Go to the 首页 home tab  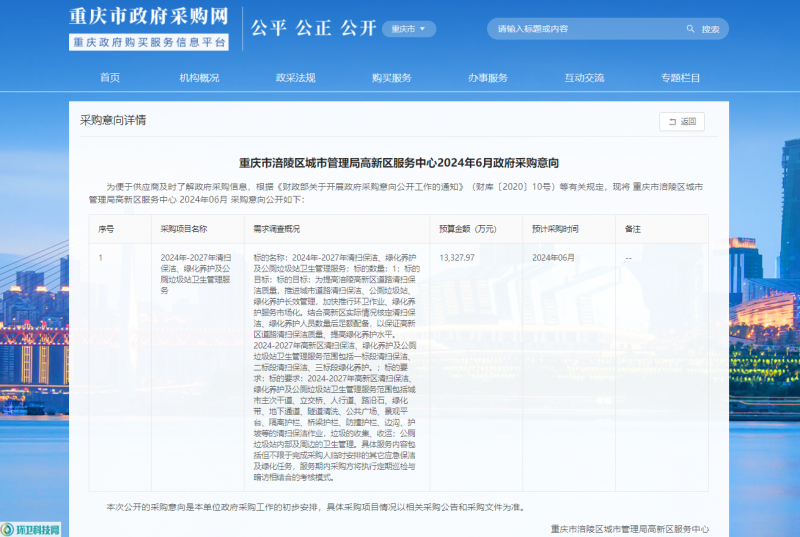coord(110,78)
